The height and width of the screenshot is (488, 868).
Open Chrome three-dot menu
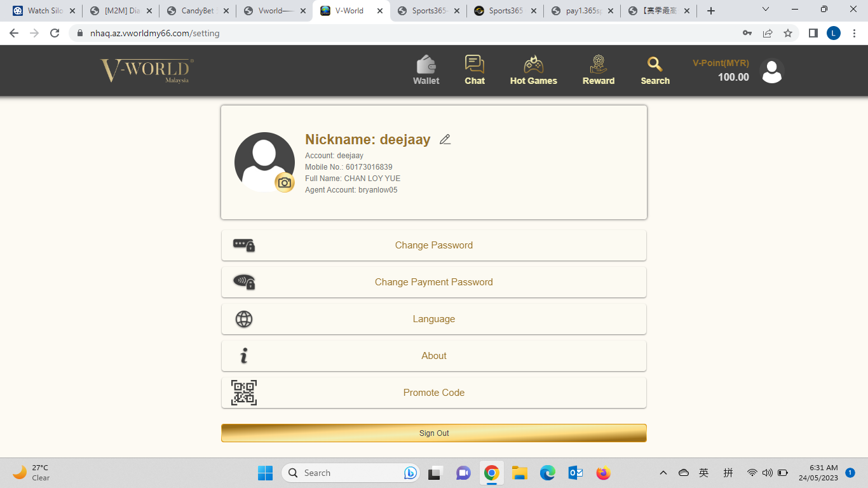point(854,33)
